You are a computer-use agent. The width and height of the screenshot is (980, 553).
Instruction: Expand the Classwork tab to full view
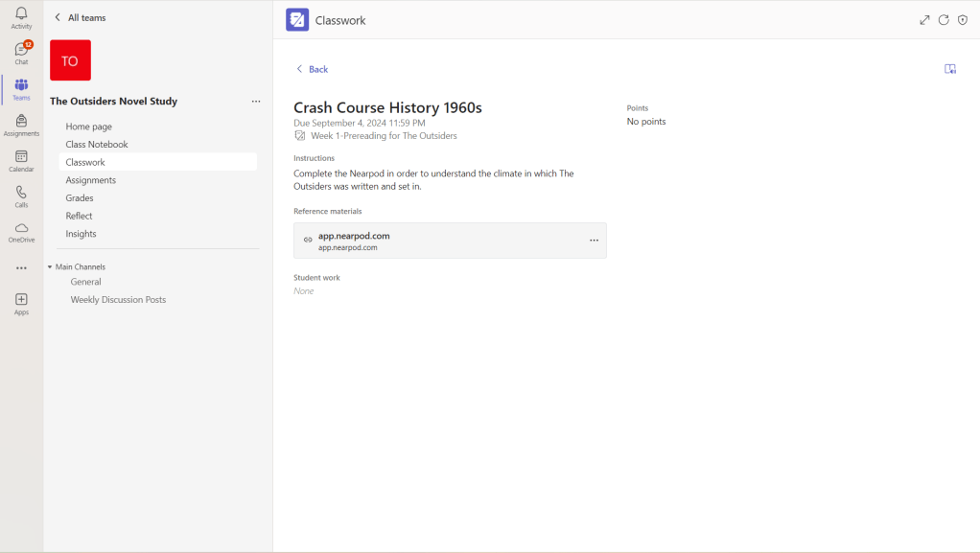(924, 20)
